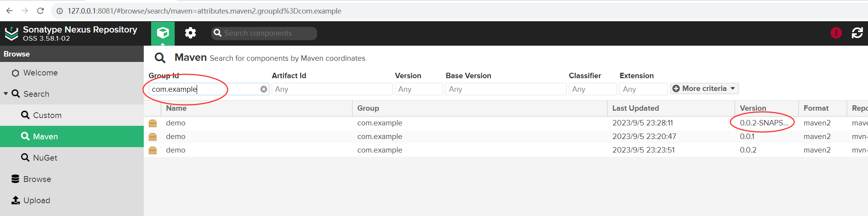Select NuGet search in sidebar

45,158
